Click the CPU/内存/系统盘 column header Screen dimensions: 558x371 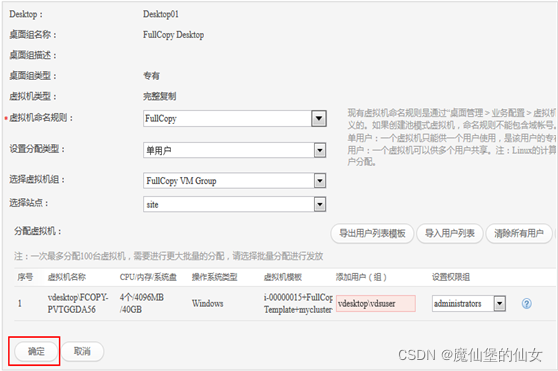click(x=148, y=277)
